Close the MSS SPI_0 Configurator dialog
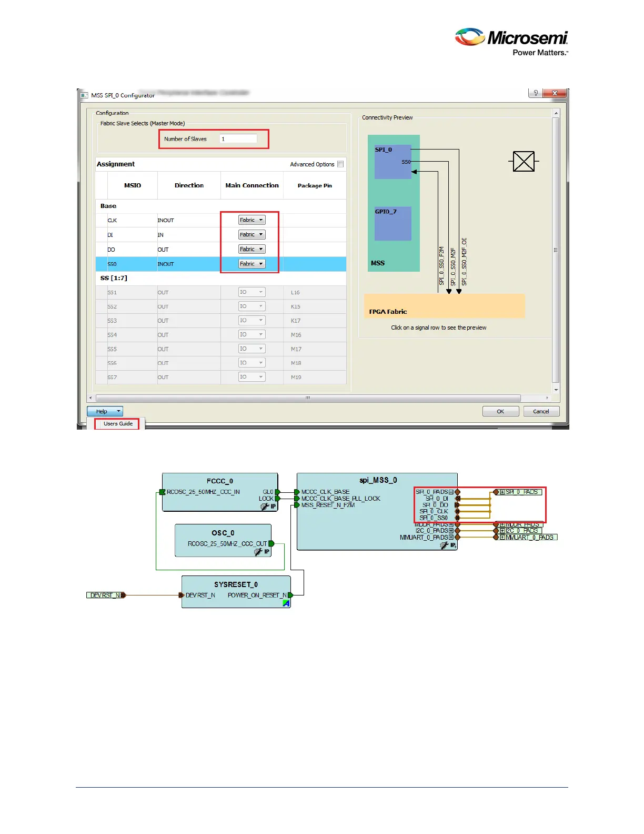The height and width of the screenshot is (834, 644). 555,93
